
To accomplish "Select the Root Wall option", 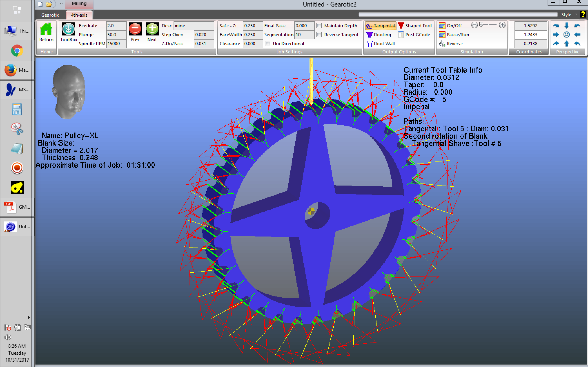I will [381, 44].
